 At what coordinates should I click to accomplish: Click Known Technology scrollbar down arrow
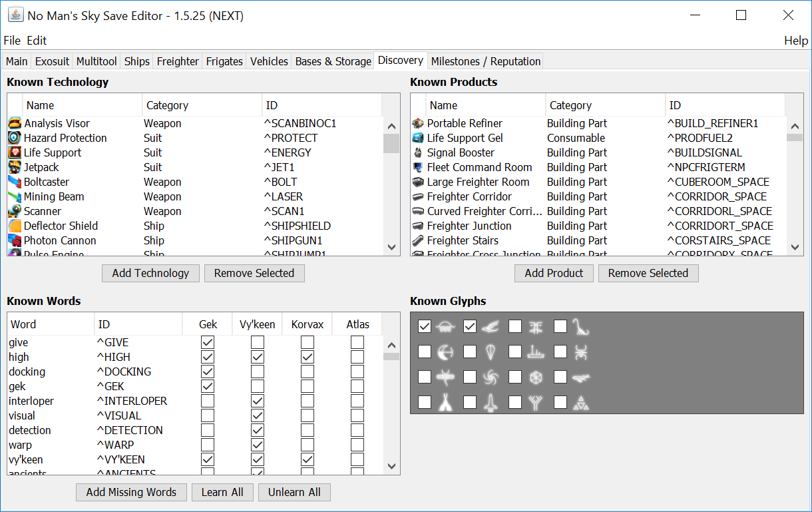391,247
